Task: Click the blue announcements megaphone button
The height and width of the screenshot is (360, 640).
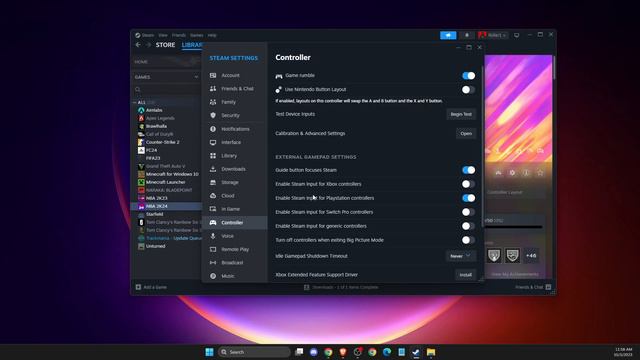Action: tap(448, 35)
